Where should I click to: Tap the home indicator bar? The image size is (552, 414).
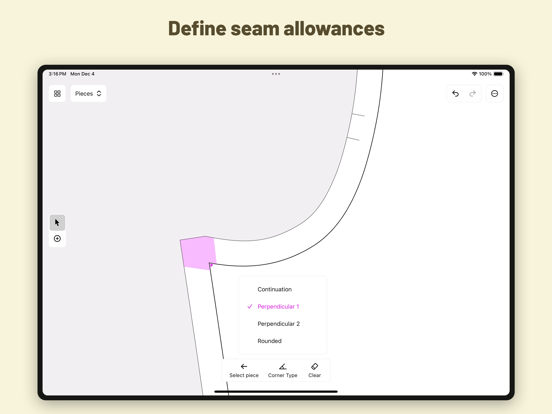[276, 391]
